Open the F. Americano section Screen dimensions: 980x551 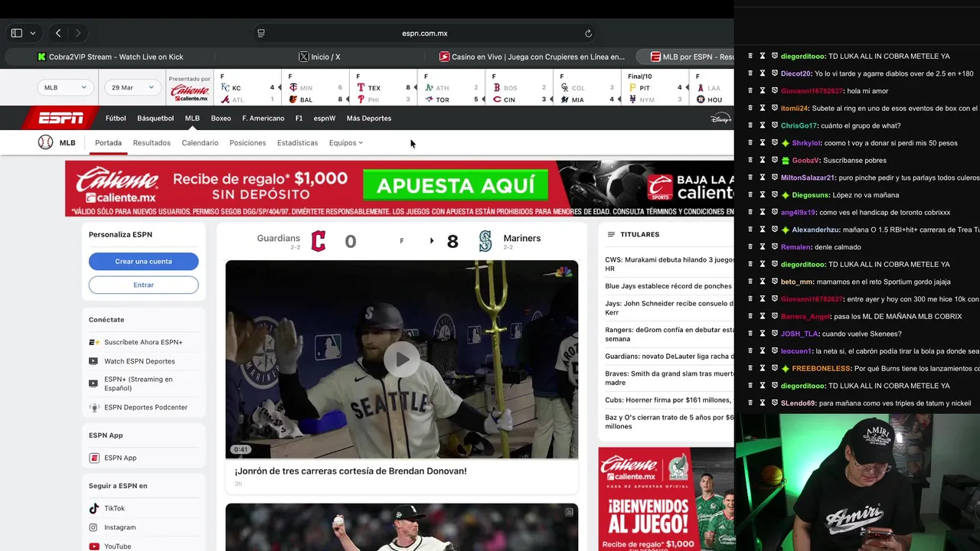click(x=263, y=119)
